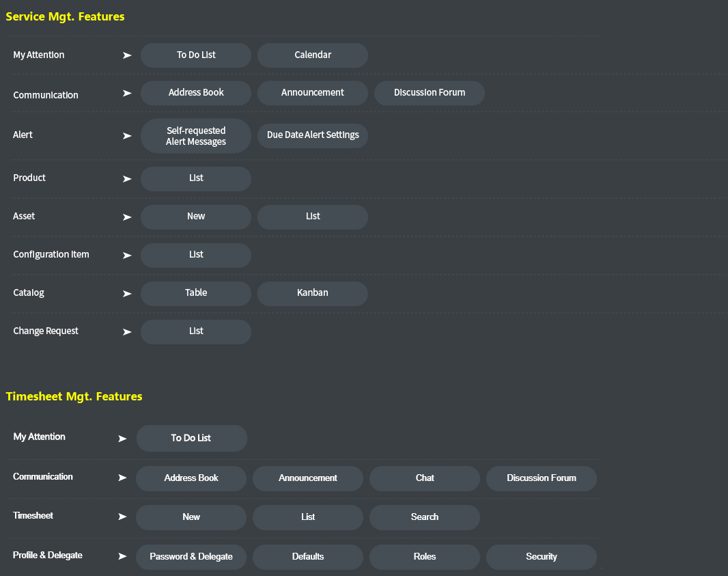Image resolution: width=728 pixels, height=576 pixels.
Task: Open Change Request List
Action: tap(196, 331)
